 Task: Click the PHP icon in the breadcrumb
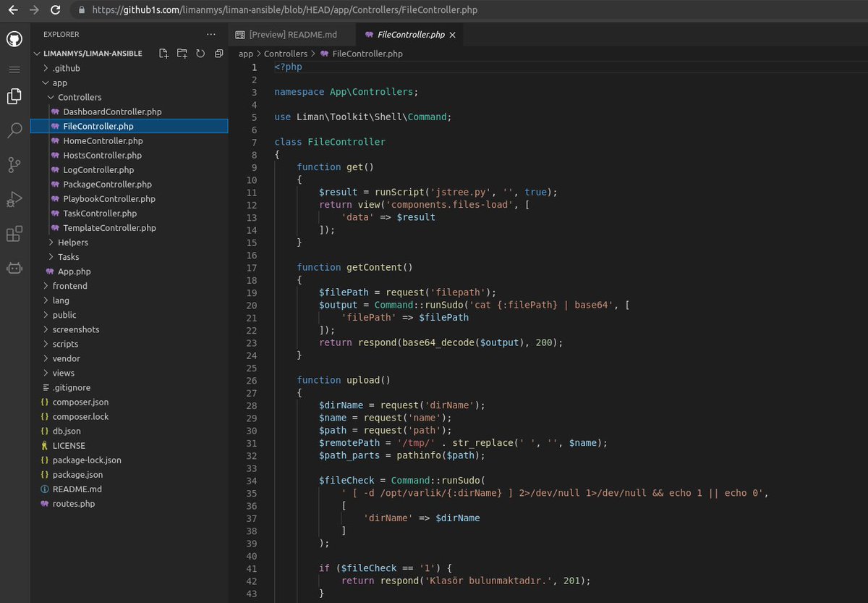coord(324,54)
